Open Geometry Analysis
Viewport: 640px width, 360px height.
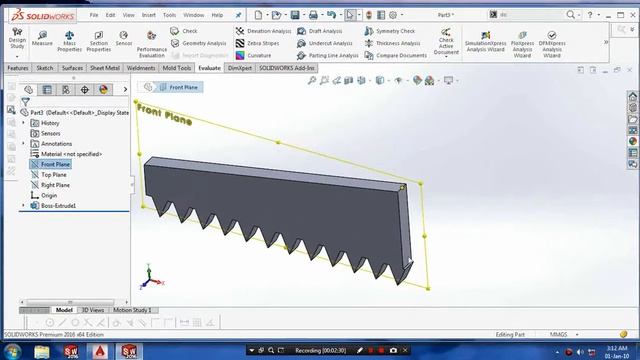198,43
